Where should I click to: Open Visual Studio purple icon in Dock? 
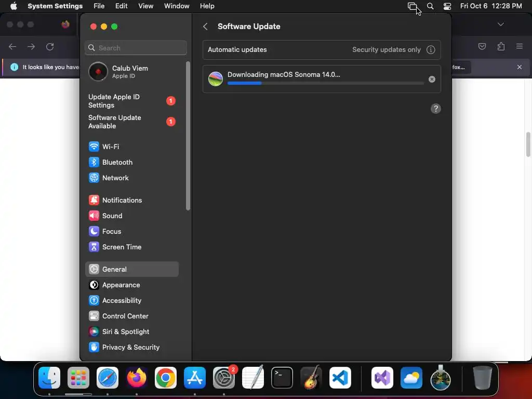(x=382, y=378)
